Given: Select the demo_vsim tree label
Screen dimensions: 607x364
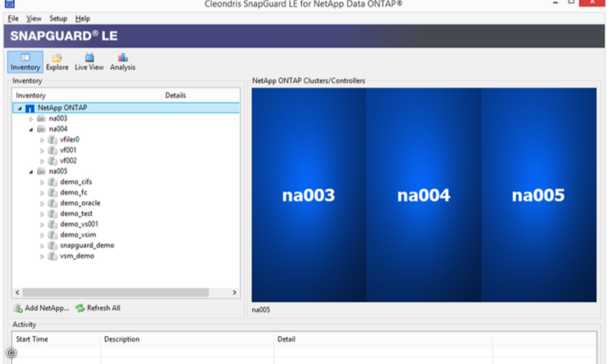Looking at the screenshot, I should tap(78, 235).
